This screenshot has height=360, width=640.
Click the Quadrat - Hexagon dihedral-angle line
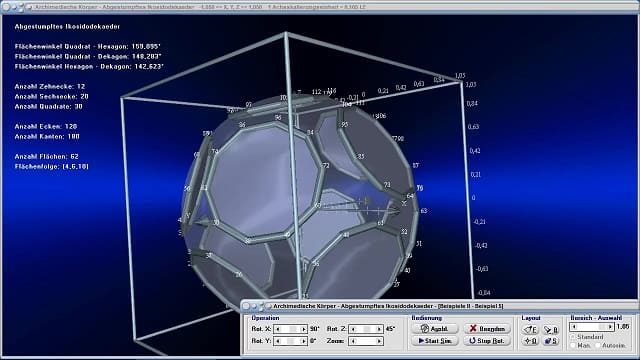point(88,47)
